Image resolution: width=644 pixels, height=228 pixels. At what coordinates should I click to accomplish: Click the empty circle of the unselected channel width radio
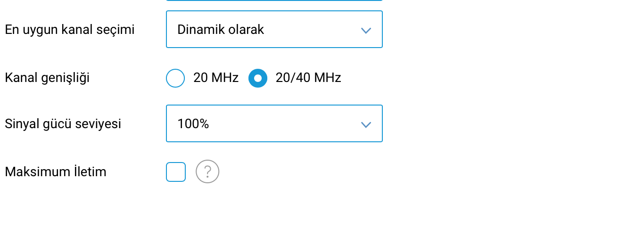click(175, 78)
